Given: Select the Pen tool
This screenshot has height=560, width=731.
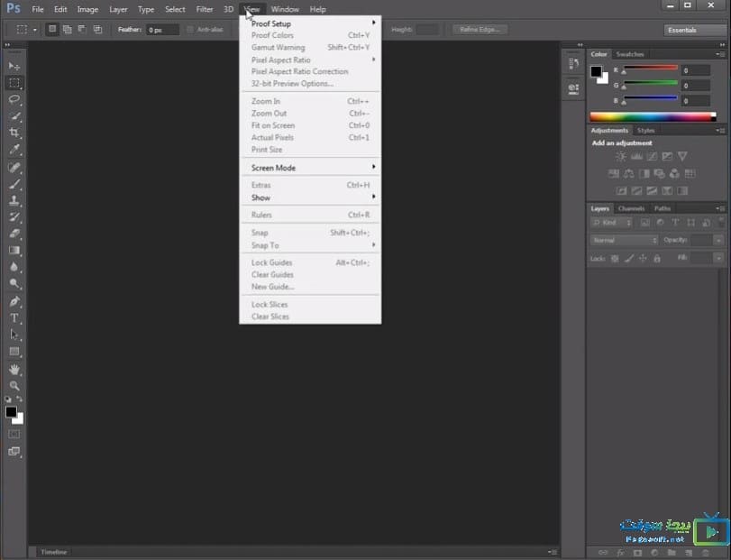Looking at the screenshot, I should point(14,301).
